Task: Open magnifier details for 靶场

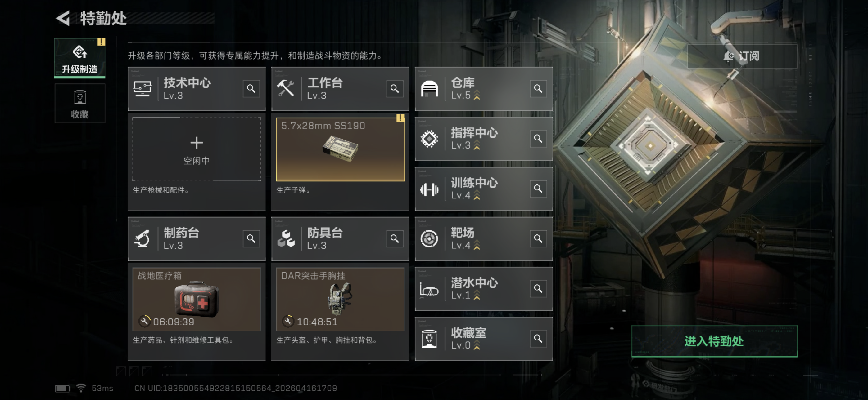Action: (538, 239)
